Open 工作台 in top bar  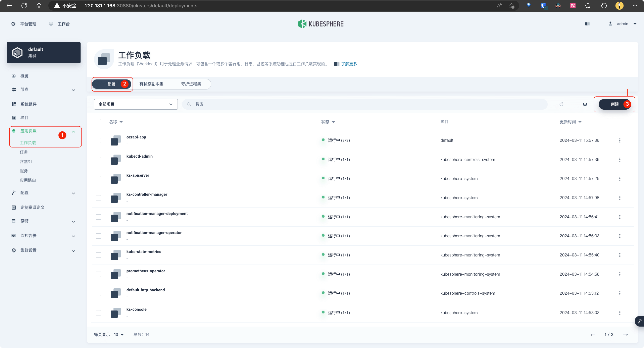click(x=59, y=24)
